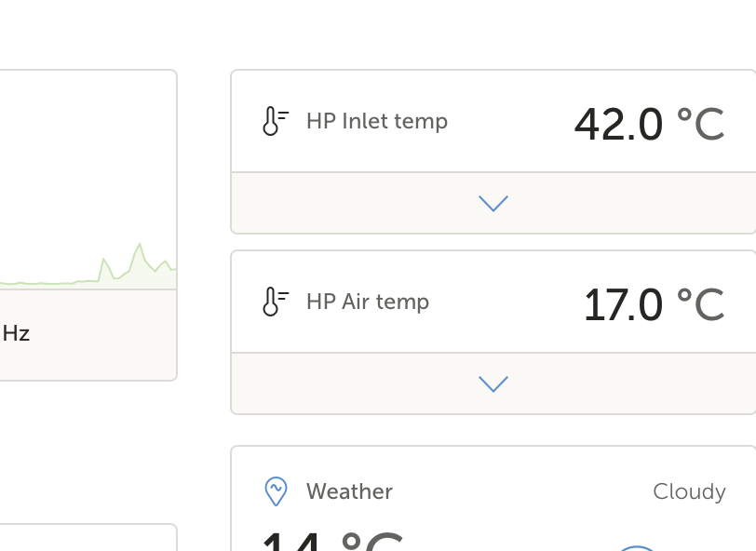The width and height of the screenshot is (756, 551).
Task: Click the 17.0 °C temperature reading
Action: coord(655,303)
